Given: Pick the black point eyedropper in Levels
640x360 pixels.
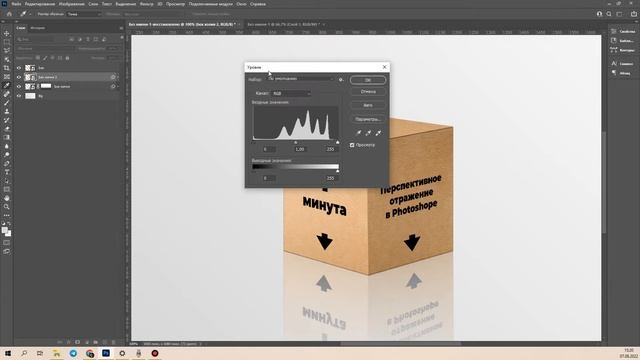Looking at the screenshot, I should pos(358,133).
